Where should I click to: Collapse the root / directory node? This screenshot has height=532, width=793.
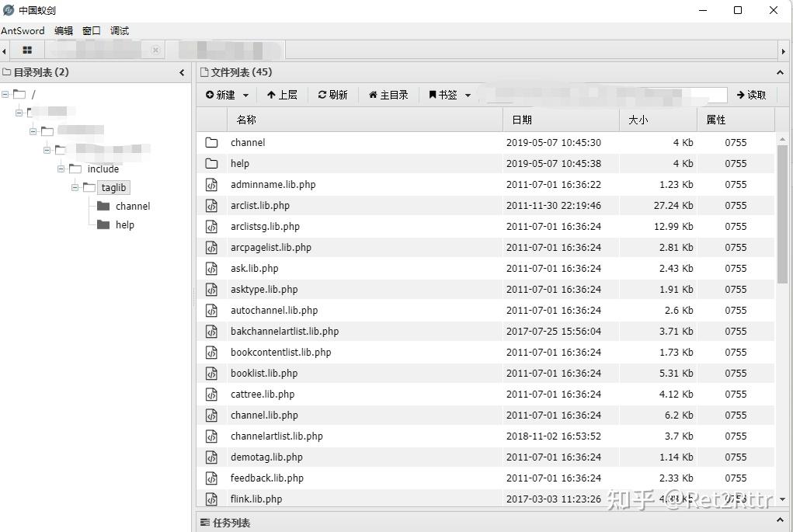pos(5,92)
